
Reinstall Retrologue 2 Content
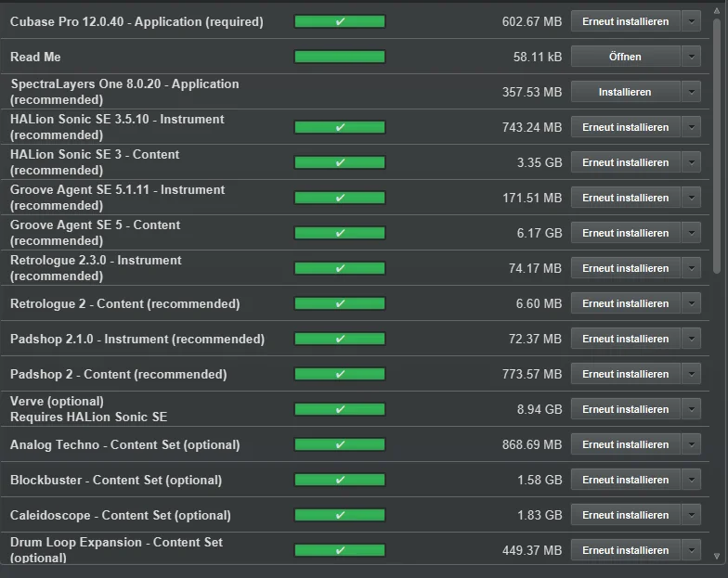click(x=626, y=303)
